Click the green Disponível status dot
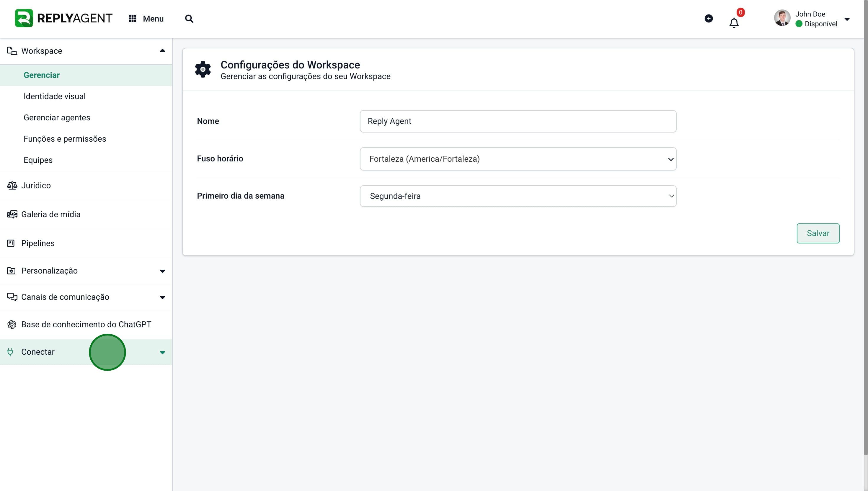 click(x=799, y=24)
